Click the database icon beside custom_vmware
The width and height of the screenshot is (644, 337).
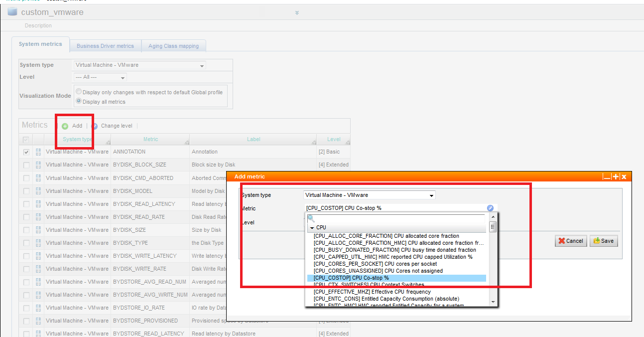pos(12,12)
